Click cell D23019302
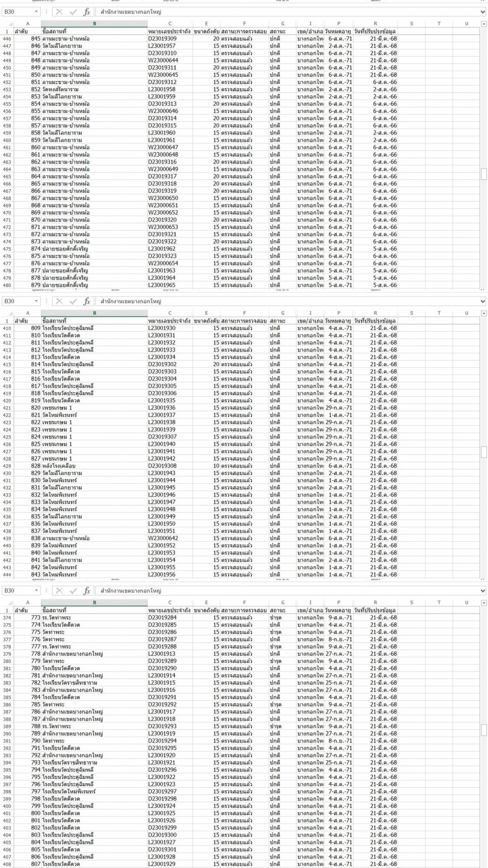This screenshot has width=488, height=868. 170,364
